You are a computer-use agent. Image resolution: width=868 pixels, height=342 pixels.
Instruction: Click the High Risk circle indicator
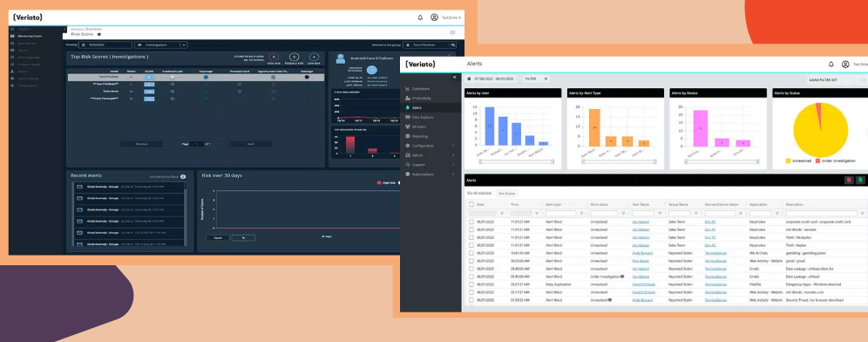coord(274,57)
